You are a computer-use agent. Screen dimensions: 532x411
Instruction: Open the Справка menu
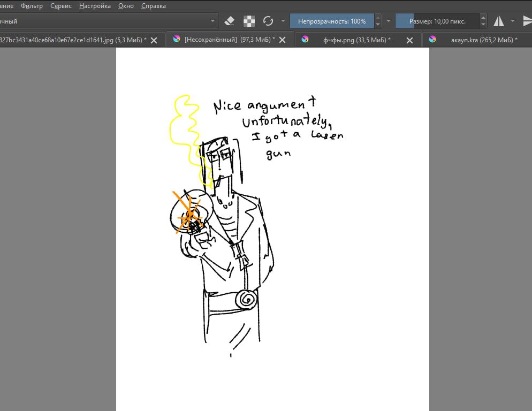[153, 6]
